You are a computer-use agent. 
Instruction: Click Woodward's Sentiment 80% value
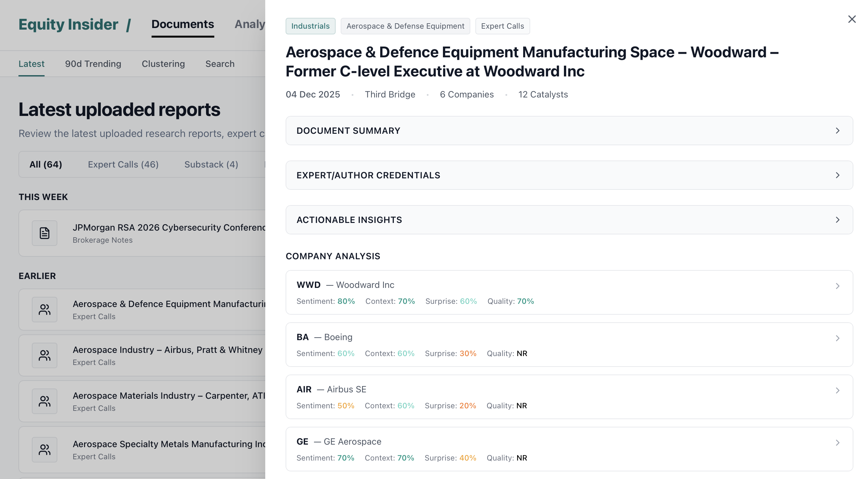click(346, 301)
